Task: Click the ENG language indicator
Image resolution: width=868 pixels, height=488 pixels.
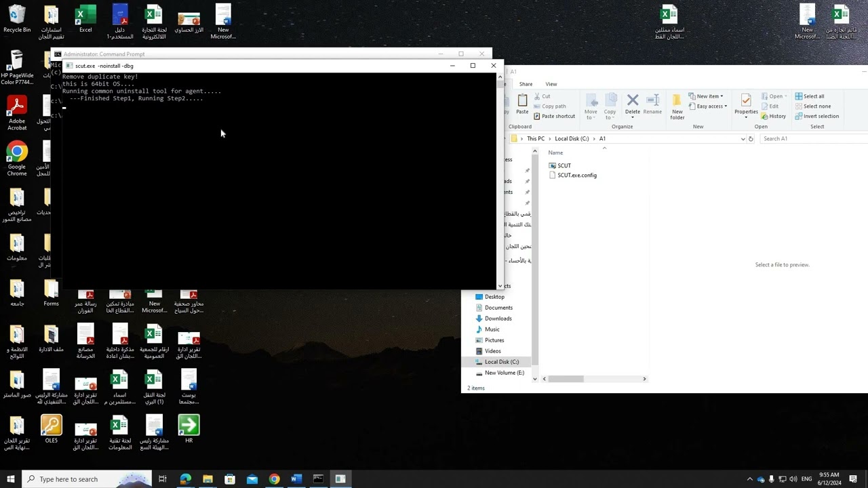Action: 806,479
